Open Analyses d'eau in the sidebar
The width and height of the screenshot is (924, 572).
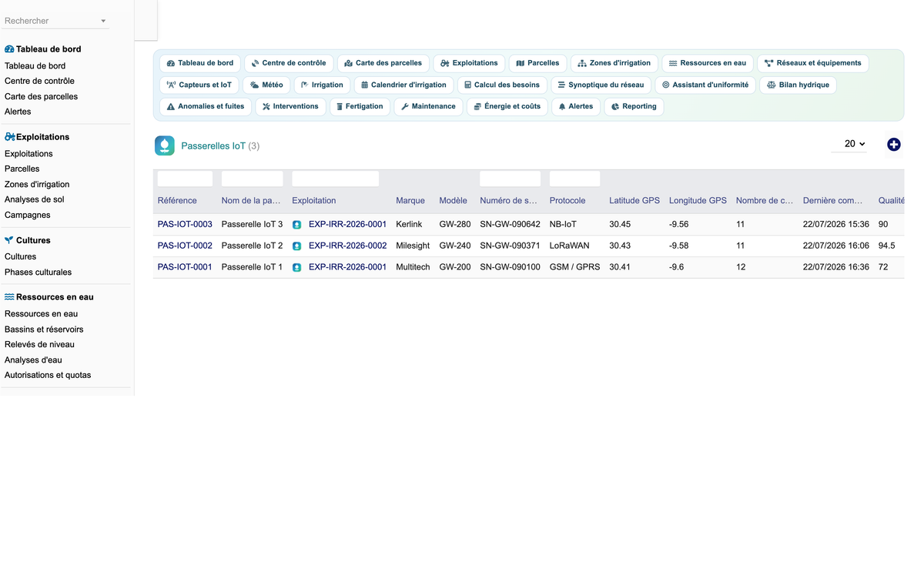[x=33, y=360]
